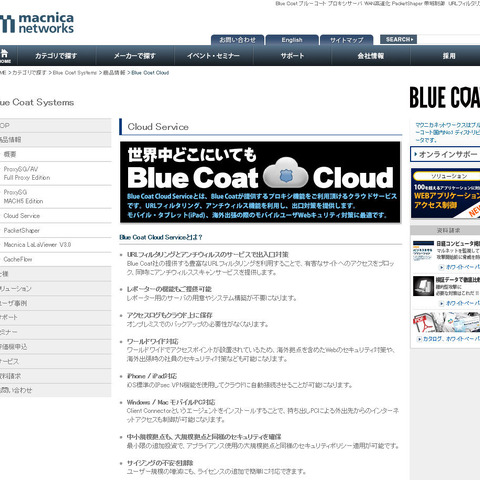The image size is (480, 480).
Task: Click the iPhone / iPad対応 bullet heading
Action: tap(152, 376)
